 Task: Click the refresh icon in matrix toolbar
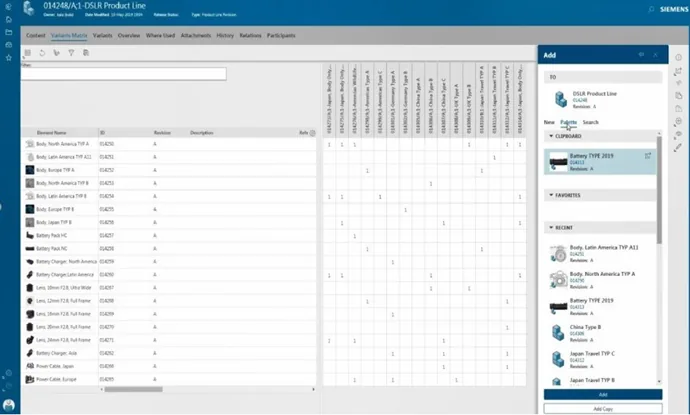tap(42, 53)
